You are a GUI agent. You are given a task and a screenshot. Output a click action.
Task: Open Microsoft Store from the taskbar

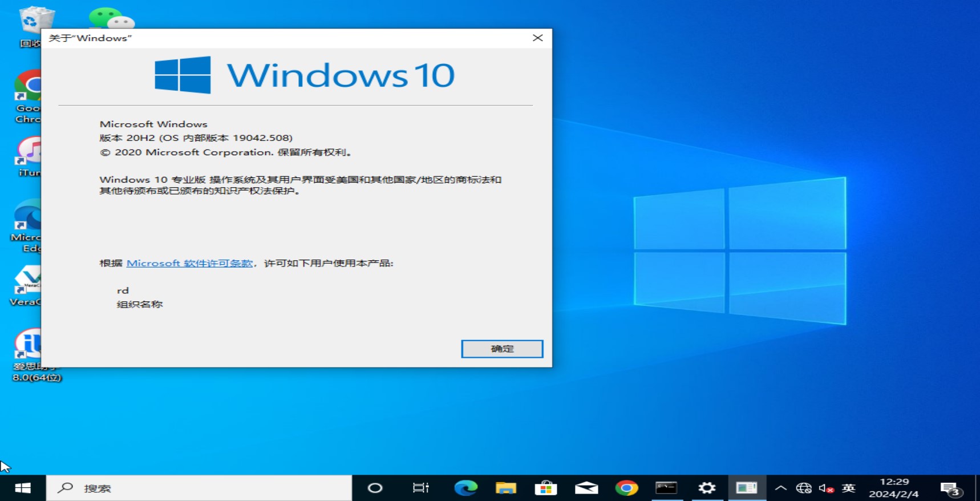click(546, 488)
